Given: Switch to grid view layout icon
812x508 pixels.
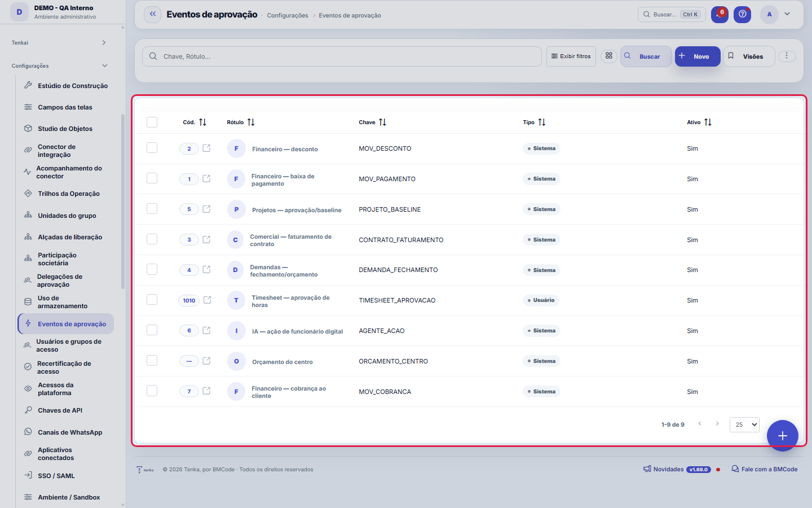Looking at the screenshot, I should click(x=609, y=56).
